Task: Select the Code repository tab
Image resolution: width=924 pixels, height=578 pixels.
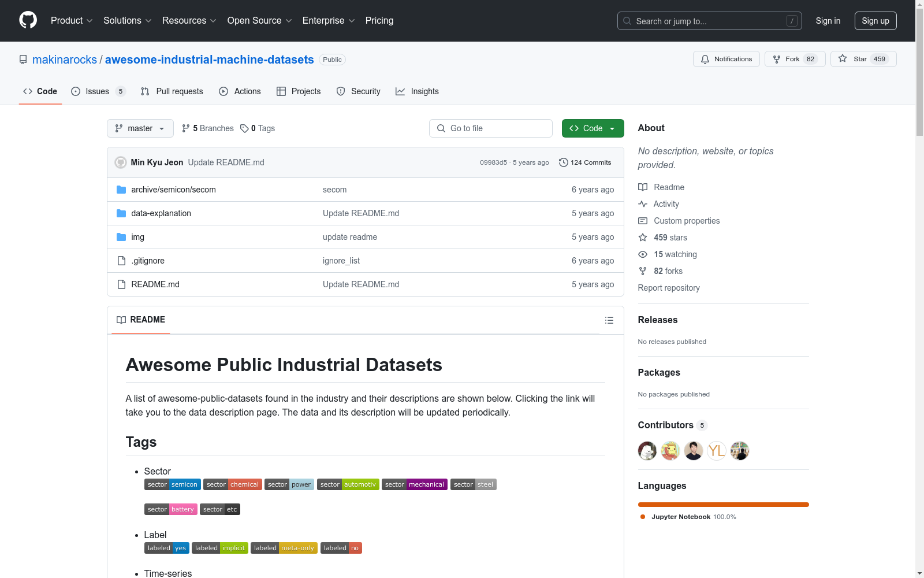Action: point(40,91)
